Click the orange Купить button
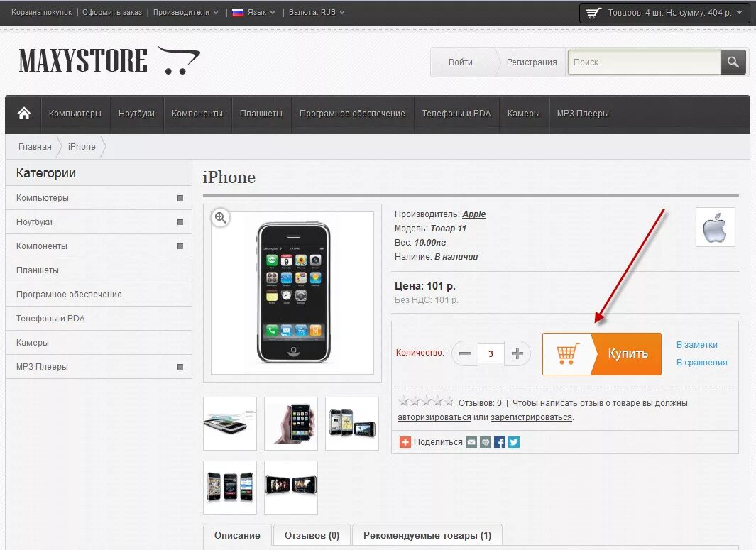756x550 pixels. click(x=602, y=354)
